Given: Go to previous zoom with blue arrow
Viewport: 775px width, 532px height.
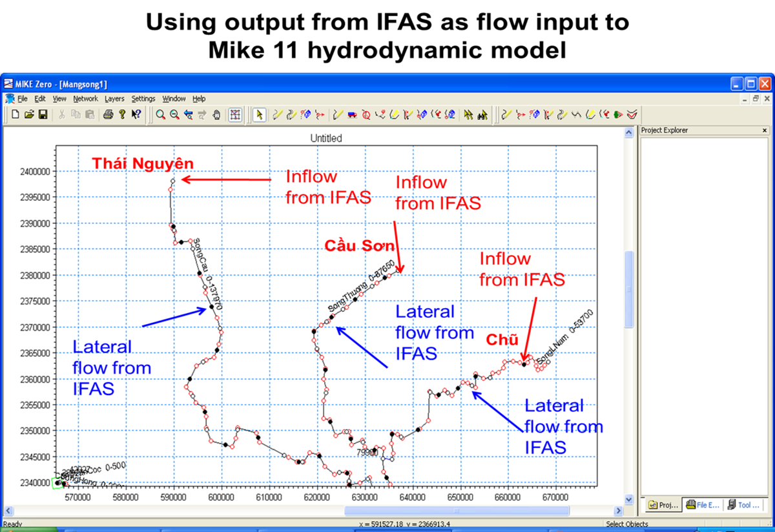Looking at the screenshot, I should [x=189, y=114].
